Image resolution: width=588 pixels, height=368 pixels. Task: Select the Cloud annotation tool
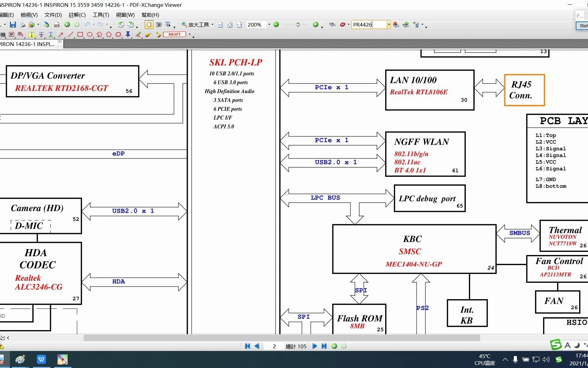click(x=118, y=34)
